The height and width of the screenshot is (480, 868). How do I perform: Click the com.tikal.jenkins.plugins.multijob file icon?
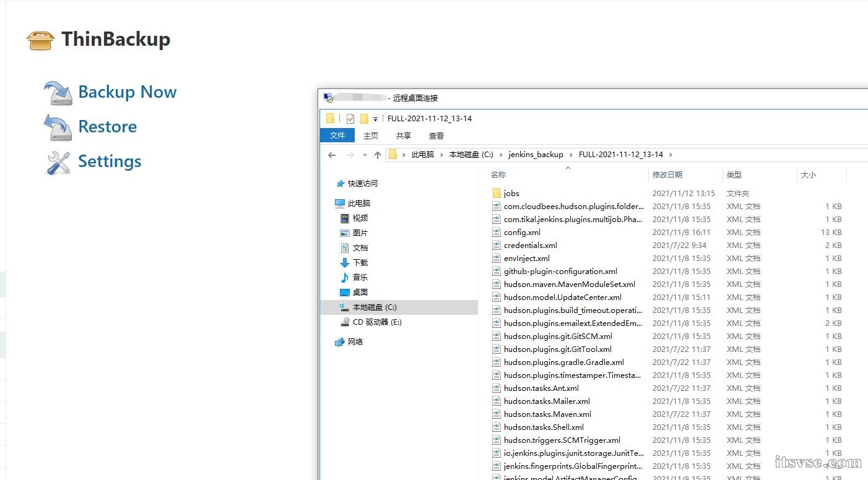(x=496, y=220)
